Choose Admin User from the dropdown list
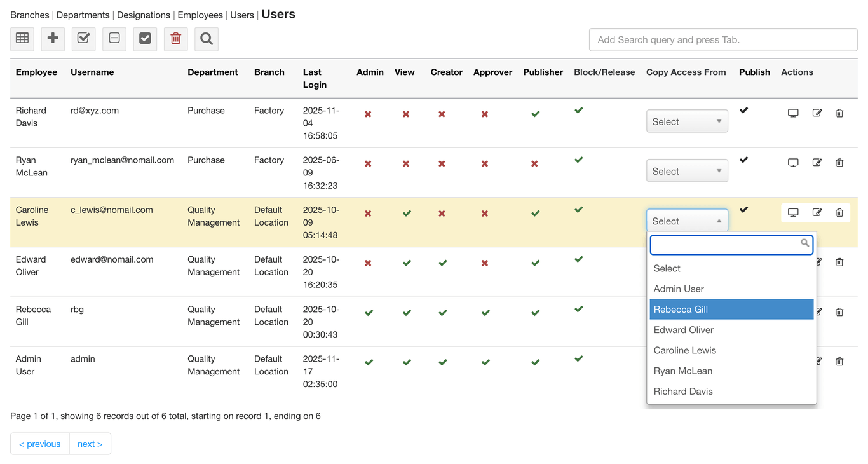Image resolution: width=868 pixels, height=464 pixels. 731,289
